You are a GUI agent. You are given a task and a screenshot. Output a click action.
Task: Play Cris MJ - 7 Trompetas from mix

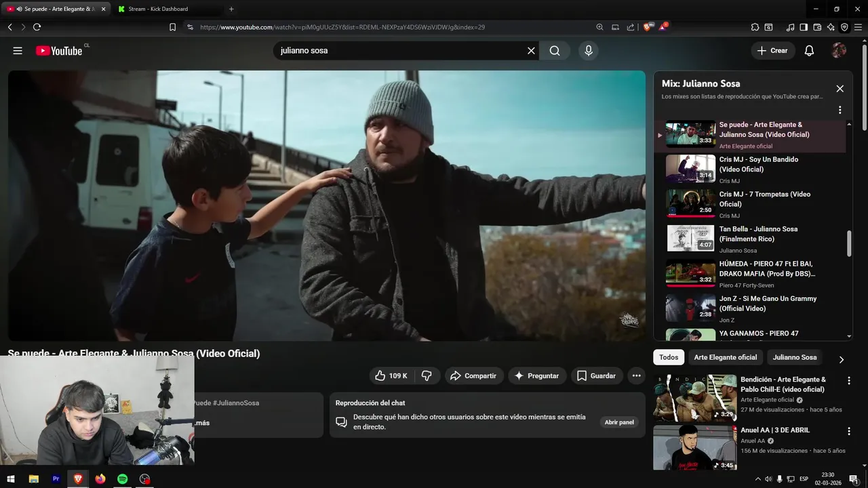tap(750, 204)
